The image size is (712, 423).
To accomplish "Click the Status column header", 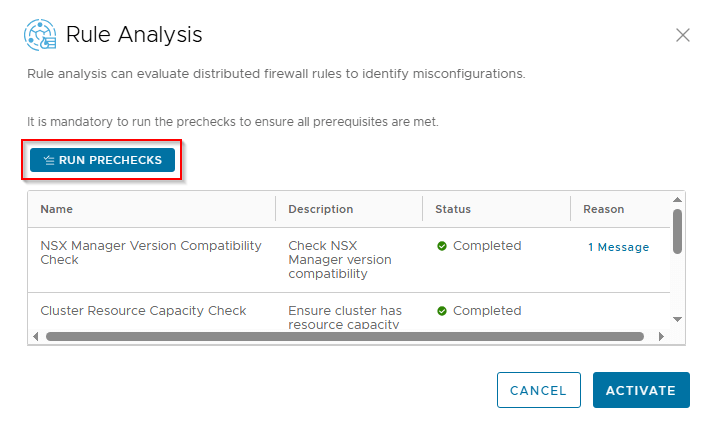I will 452,209.
